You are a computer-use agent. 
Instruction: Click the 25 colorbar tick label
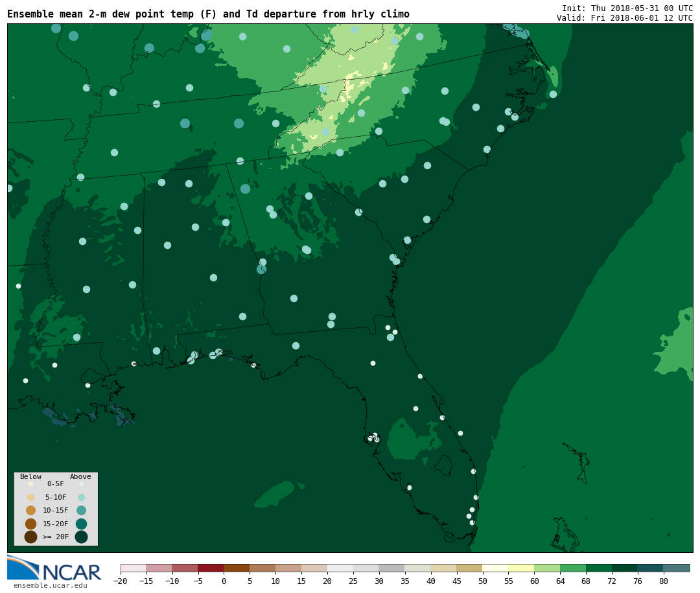(x=354, y=581)
